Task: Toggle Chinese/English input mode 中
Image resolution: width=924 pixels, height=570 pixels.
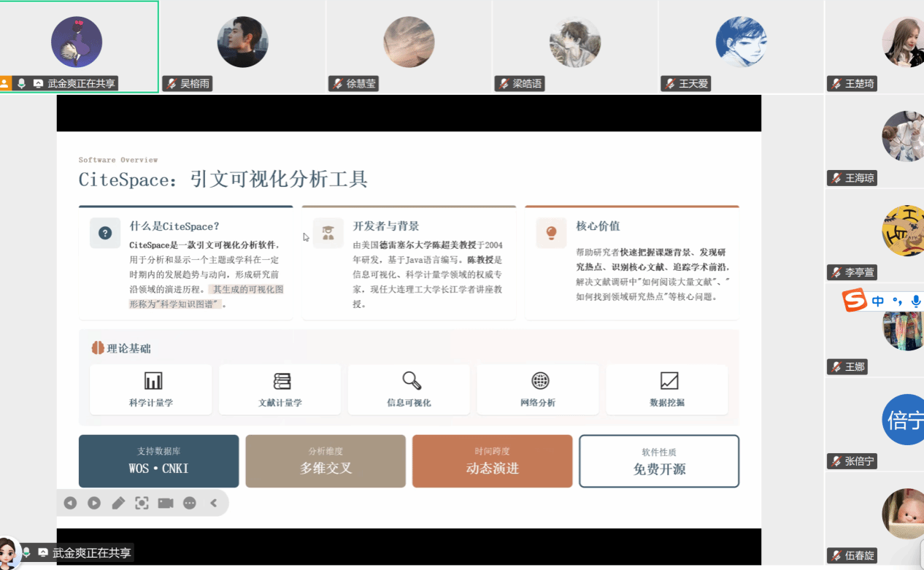Action: coord(878,301)
